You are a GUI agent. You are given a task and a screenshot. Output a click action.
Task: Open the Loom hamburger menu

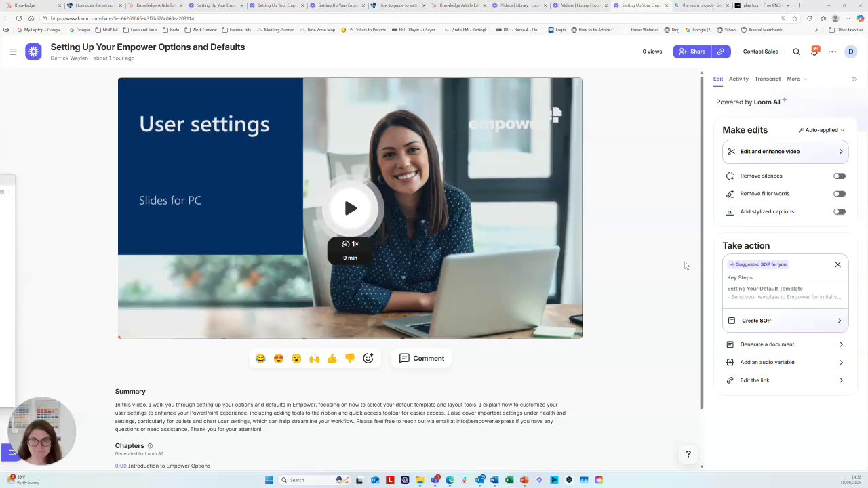point(13,52)
